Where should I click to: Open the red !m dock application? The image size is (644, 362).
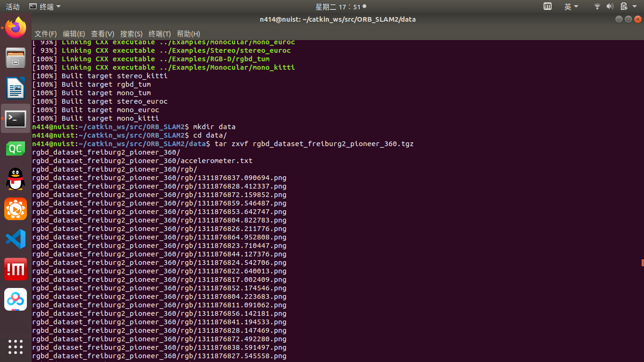click(16, 269)
